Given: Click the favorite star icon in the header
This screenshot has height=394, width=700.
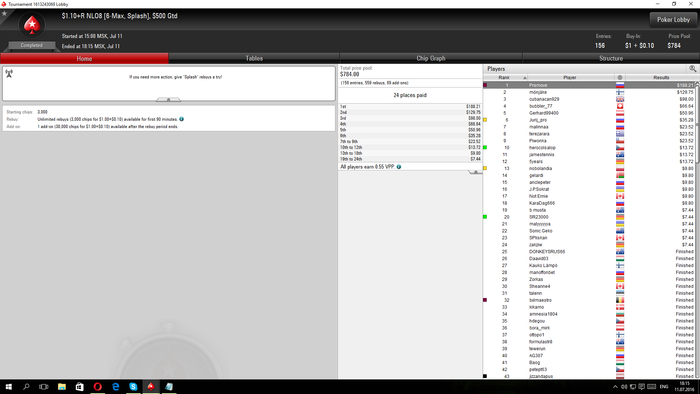Looking at the screenshot, I should 4,13.
